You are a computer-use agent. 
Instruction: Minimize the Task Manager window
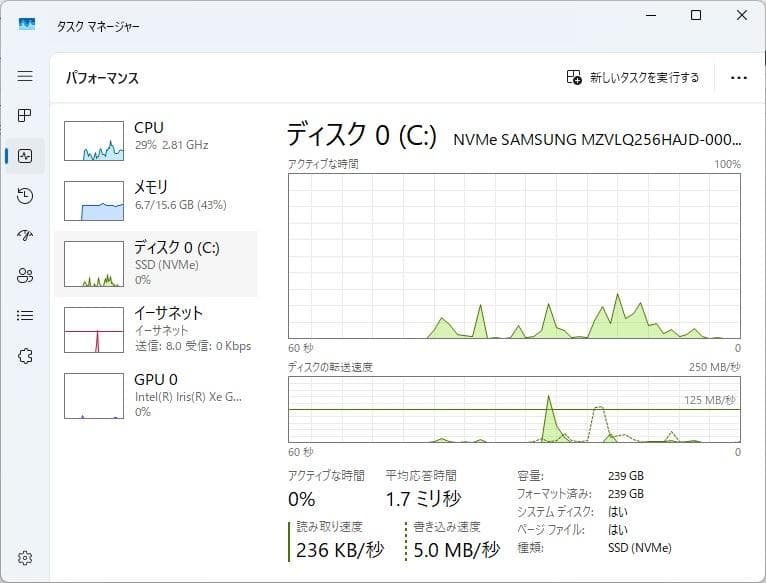tap(651, 15)
